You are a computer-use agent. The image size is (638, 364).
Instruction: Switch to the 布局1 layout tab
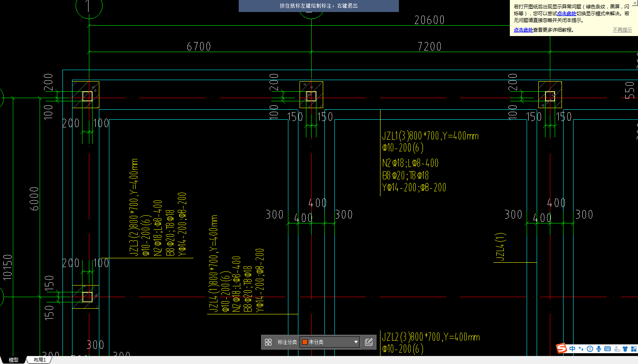40,360
